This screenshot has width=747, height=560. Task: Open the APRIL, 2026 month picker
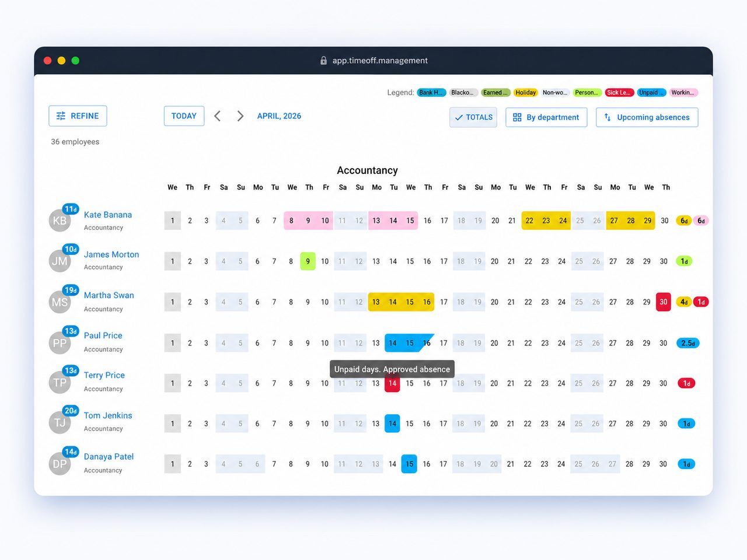[279, 116]
